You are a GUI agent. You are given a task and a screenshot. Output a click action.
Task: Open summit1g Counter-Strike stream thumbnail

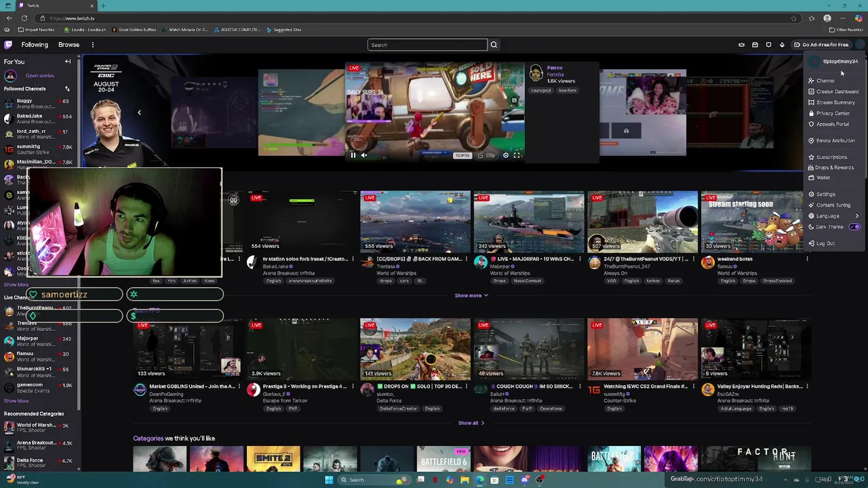[642, 349]
